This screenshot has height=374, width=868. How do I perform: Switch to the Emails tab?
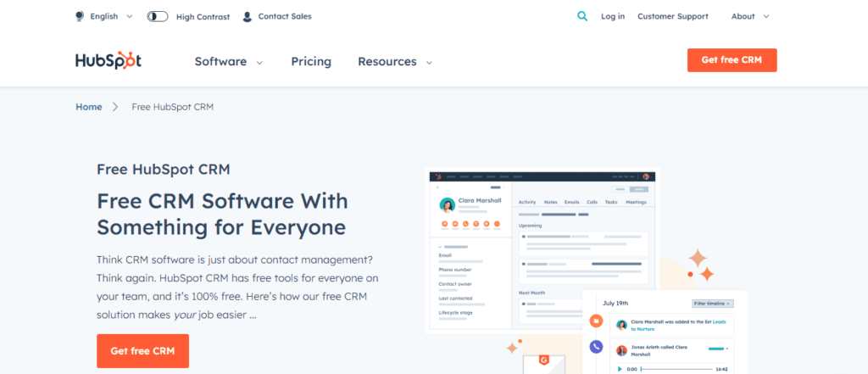572,202
